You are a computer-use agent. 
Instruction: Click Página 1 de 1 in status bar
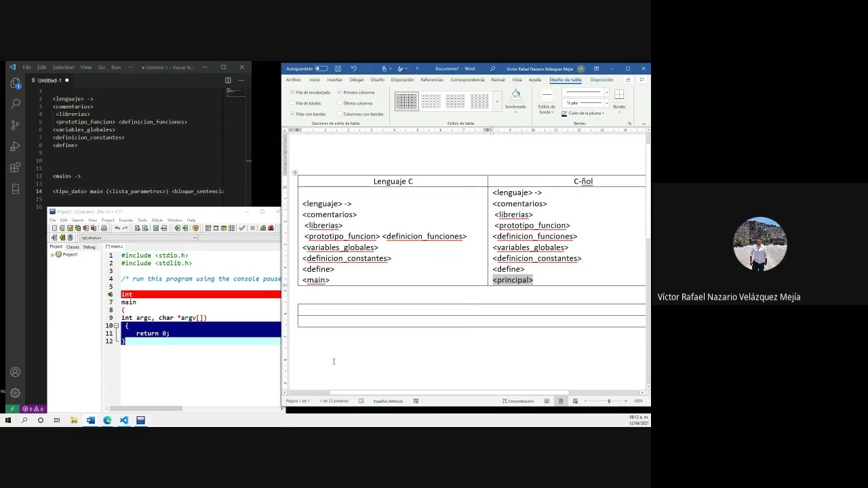coord(298,401)
